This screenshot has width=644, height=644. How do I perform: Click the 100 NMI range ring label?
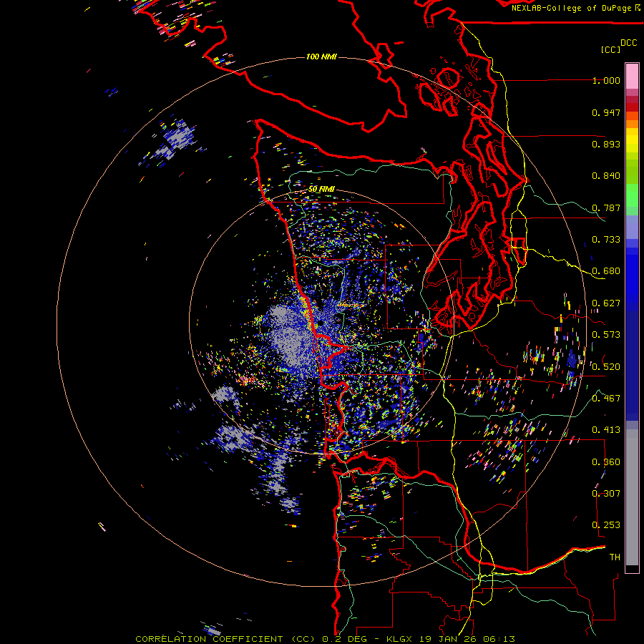pyautogui.click(x=321, y=57)
